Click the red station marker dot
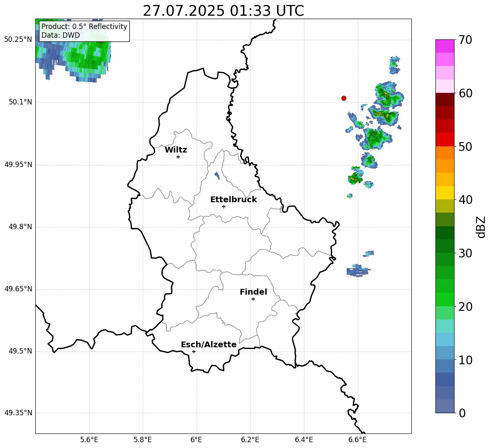Image resolution: width=491 pixels, height=448 pixels. [x=344, y=98]
